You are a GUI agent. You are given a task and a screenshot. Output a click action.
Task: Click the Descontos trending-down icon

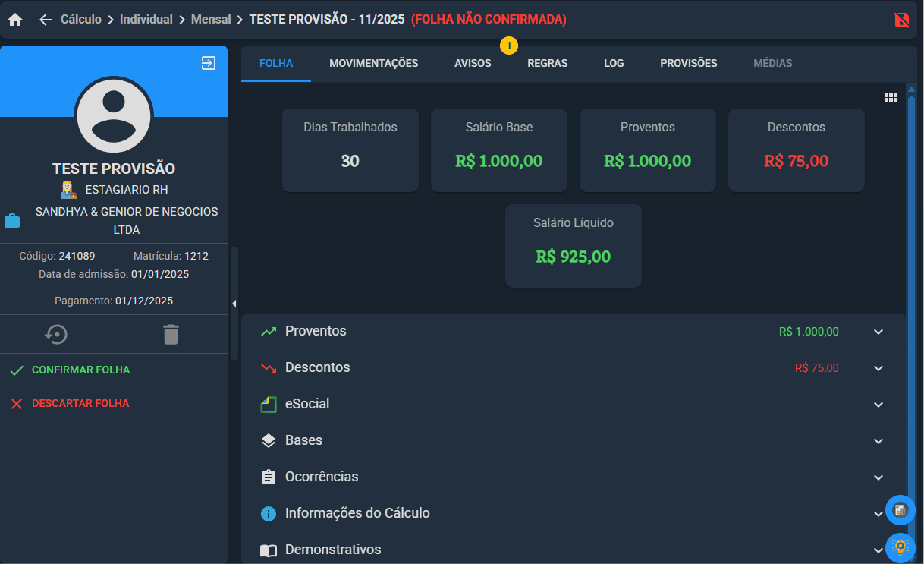[x=268, y=368]
